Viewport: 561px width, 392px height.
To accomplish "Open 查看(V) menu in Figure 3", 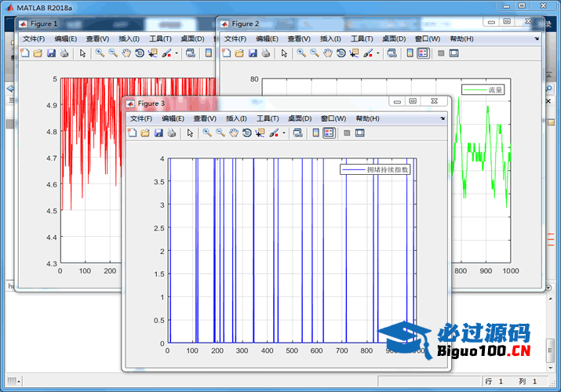I will [x=205, y=118].
